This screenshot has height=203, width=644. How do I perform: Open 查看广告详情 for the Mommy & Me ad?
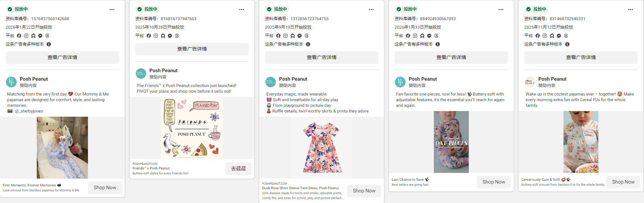62,58
